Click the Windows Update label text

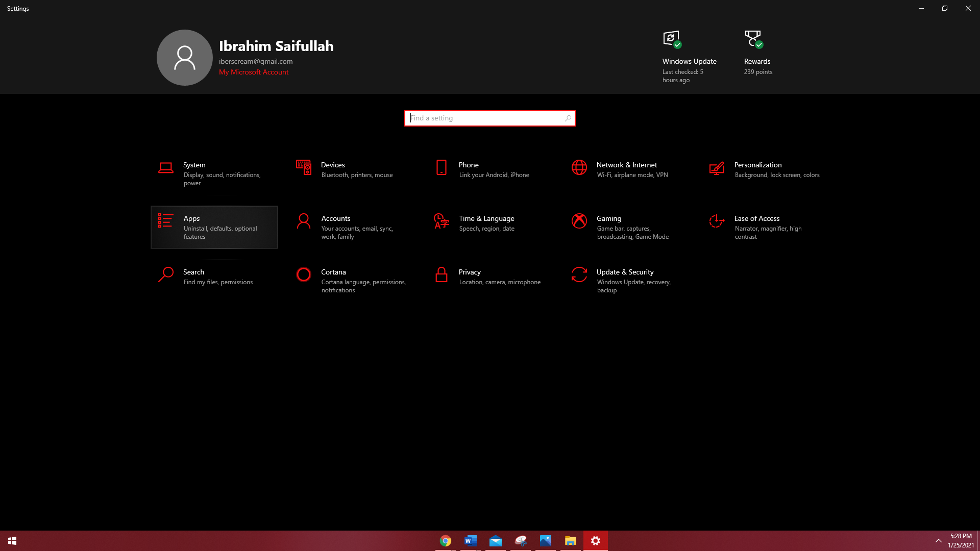[690, 61]
